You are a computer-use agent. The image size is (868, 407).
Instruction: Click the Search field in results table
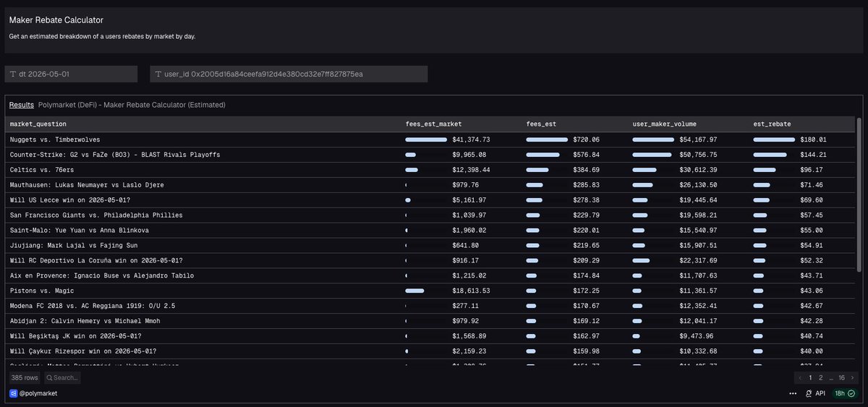tap(61, 377)
